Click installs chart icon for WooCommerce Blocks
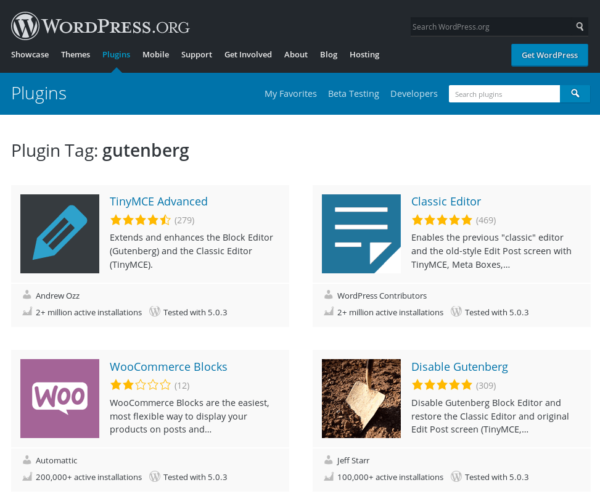Screen dimensions: 600x501 click(x=27, y=477)
